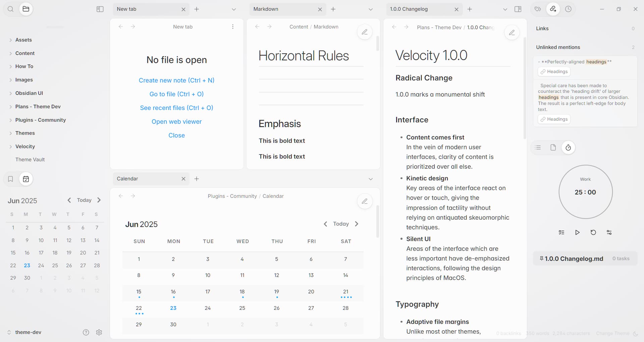The height and width of the screenshot is (342, 644).
Task: Select June 23 in the large calendar
Action: pyautogui.click(x=173, y=308)
